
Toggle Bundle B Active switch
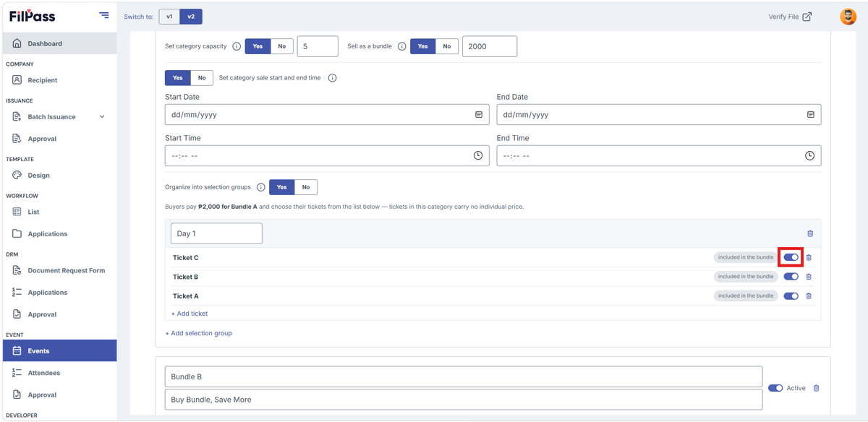[775, 388]
